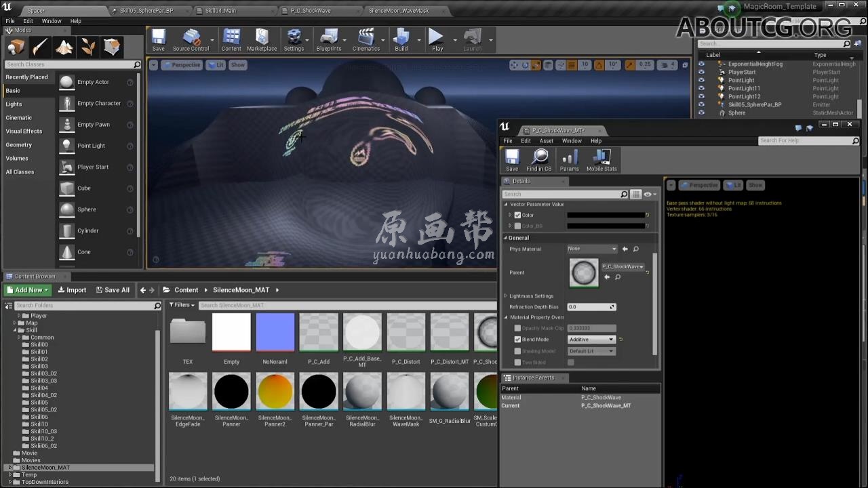This screenshot has width=868, height=488.
Task: Click the main toolbar Save icon
Action: [158, 37]
